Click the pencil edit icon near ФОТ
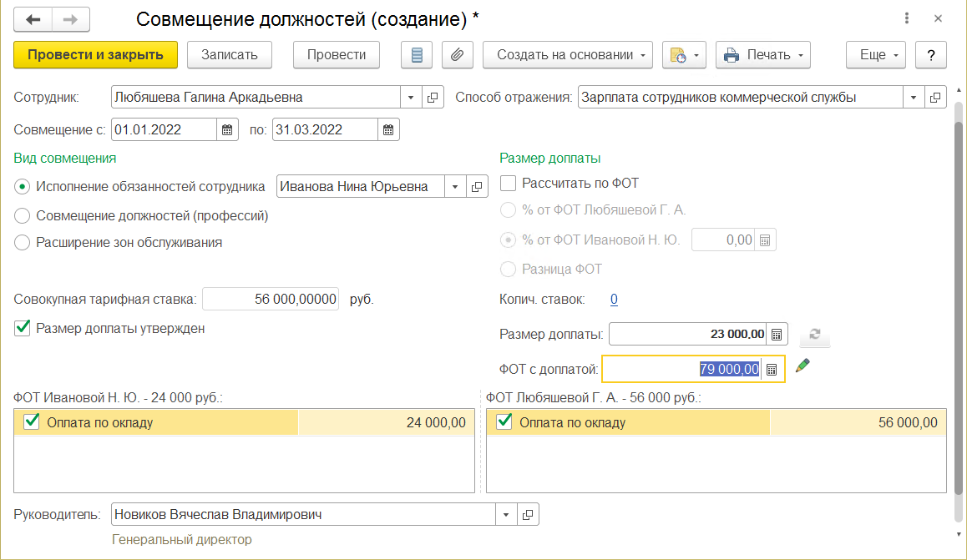 802,365
